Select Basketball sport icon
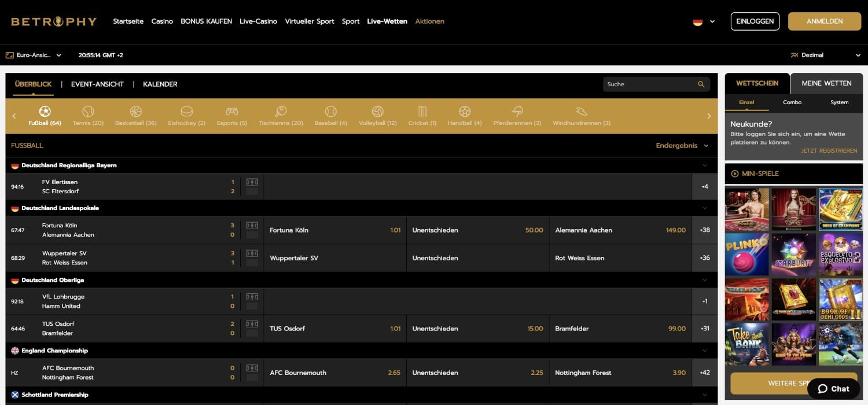 point(135,111)
